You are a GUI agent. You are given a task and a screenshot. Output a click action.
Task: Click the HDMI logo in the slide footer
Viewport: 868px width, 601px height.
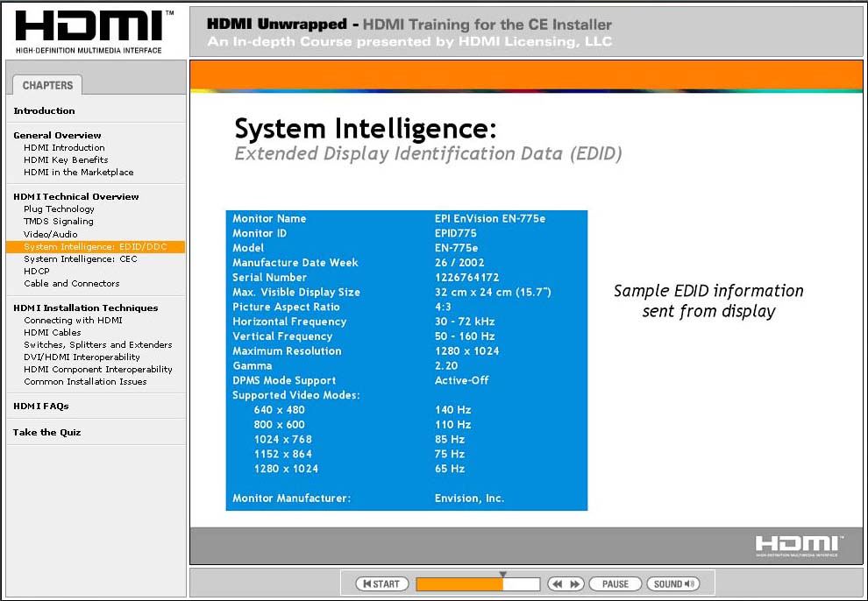coord(798,546)
